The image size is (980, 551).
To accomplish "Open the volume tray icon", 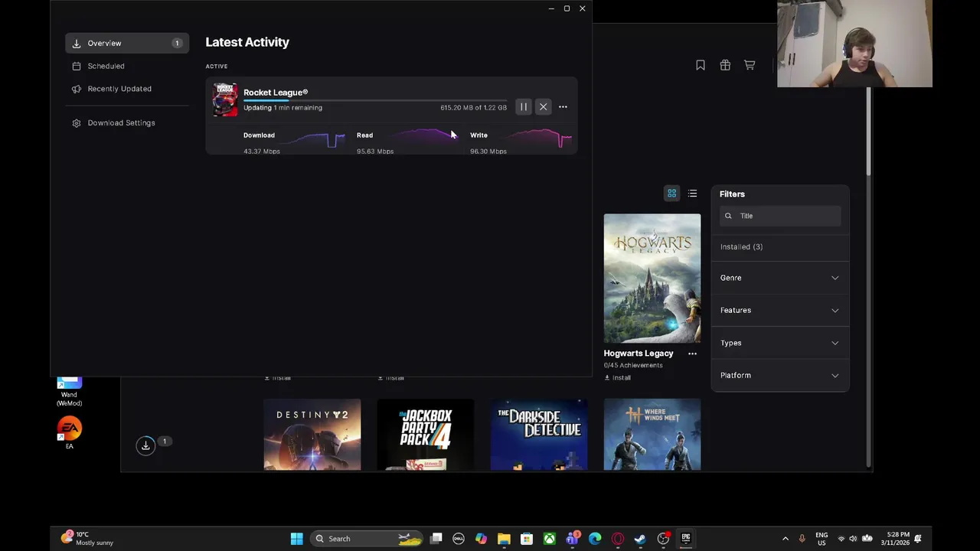I will (x=853, y=539).
